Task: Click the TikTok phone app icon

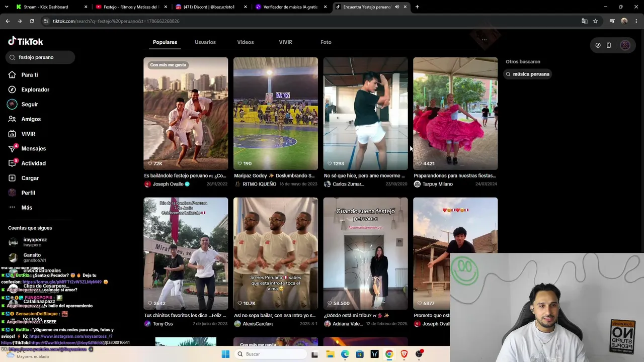Action: tap(609, 45)
